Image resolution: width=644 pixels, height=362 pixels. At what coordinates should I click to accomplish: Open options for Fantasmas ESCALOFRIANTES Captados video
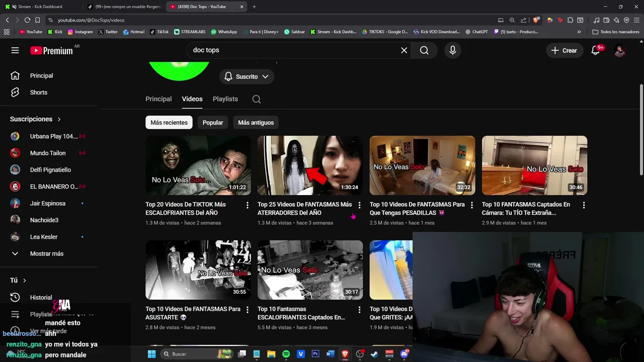(x=359, y=310)
